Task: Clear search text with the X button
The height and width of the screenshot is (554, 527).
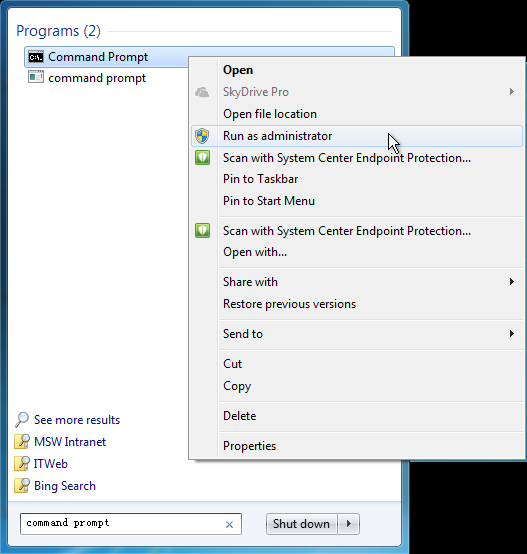Action: [229, 525]
